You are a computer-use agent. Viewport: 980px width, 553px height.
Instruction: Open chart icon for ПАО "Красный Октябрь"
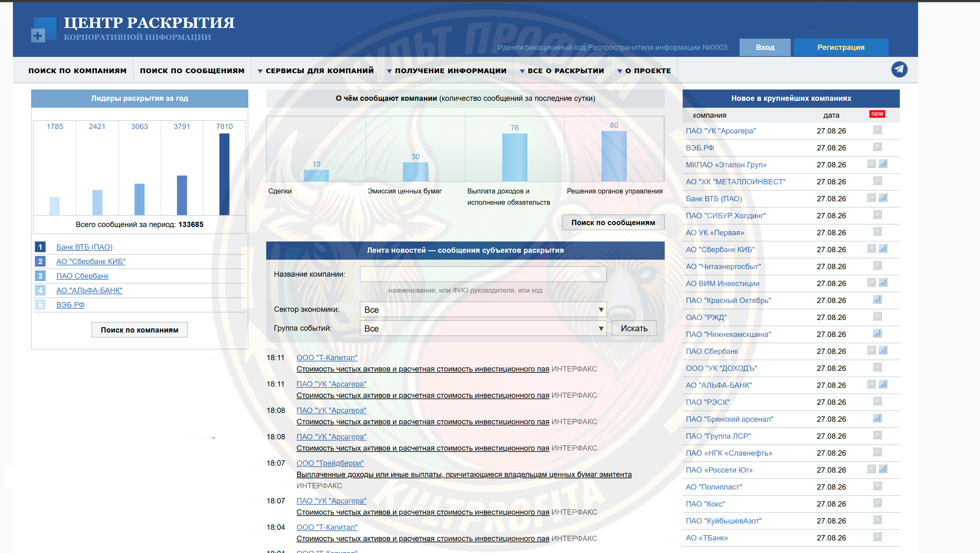point(877,300)
